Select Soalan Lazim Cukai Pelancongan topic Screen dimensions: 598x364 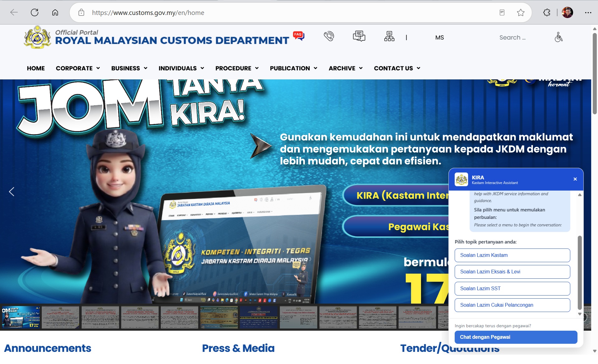click(x=512, y=305)
